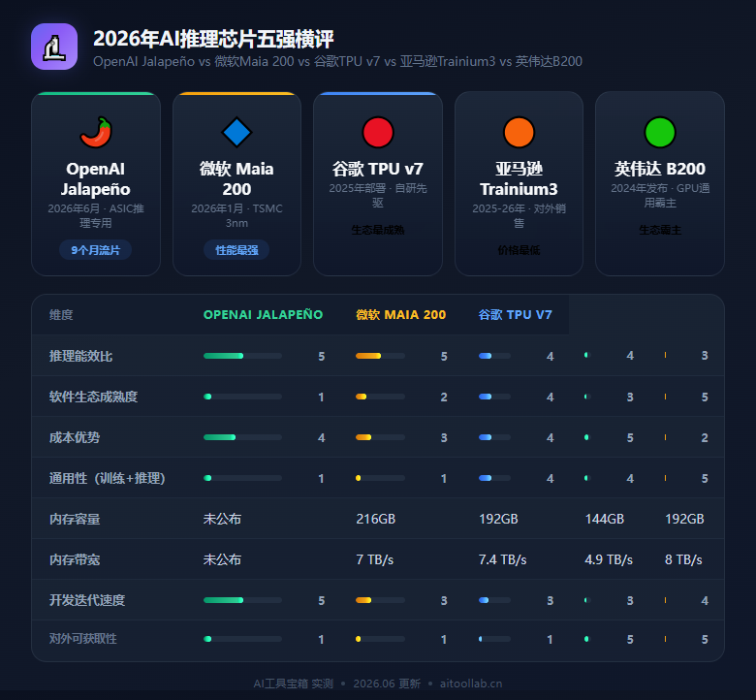Click the OpenAI Jalapeño card title
756x700 pixels.
95,179
